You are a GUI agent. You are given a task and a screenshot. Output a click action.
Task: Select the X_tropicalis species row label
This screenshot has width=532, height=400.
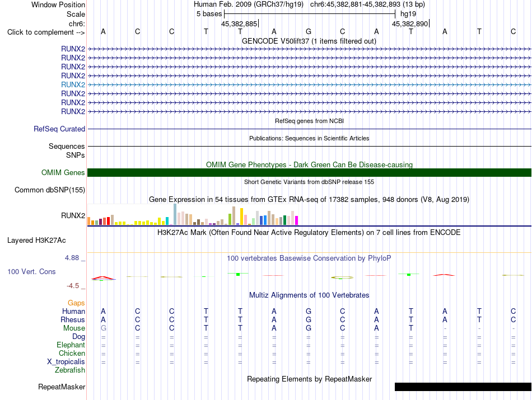[66, 362]
